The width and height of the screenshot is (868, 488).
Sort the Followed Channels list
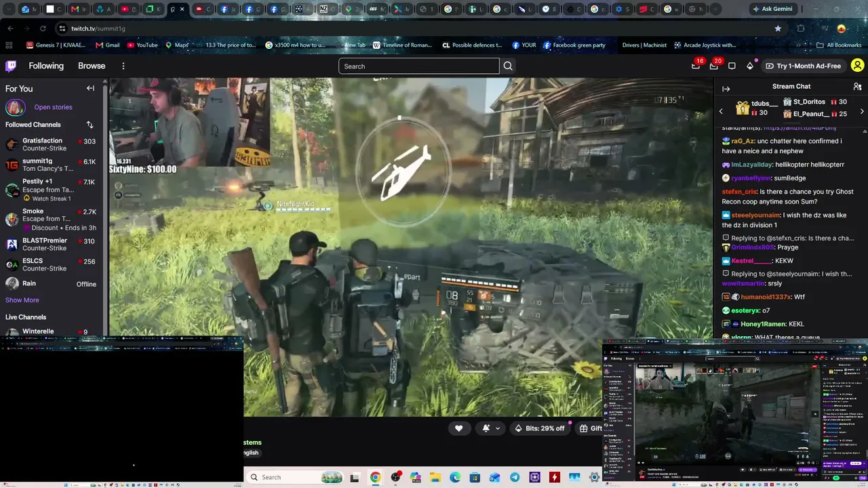click(90, 125)
